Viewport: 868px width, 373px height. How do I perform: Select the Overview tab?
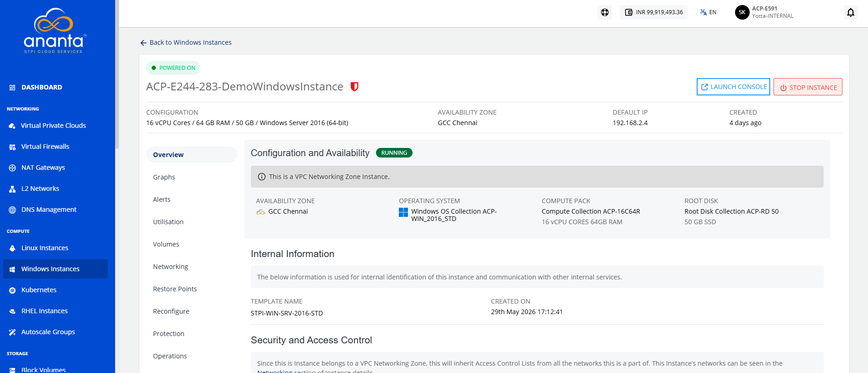pyautogui.click(x=192, y=154)
